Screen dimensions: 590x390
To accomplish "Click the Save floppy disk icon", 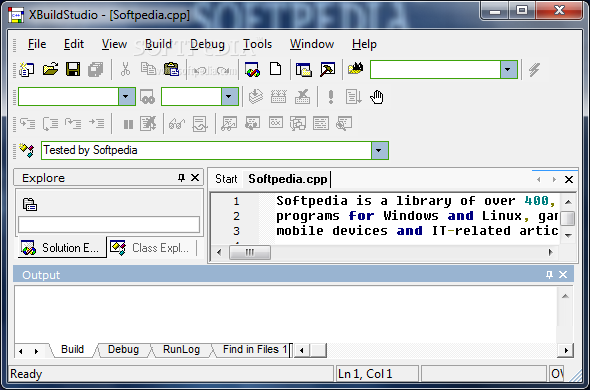I will point(73,70).
